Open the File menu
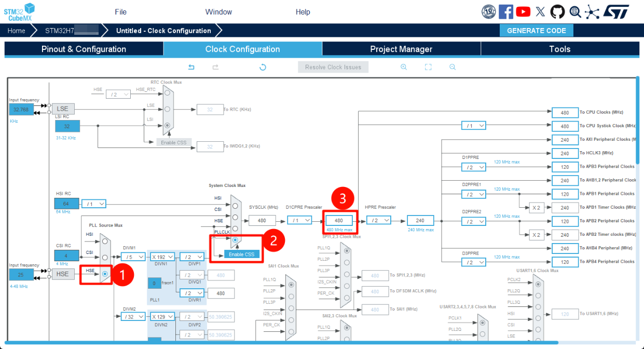Screen dimensions: 644x349 pos(120,12)
